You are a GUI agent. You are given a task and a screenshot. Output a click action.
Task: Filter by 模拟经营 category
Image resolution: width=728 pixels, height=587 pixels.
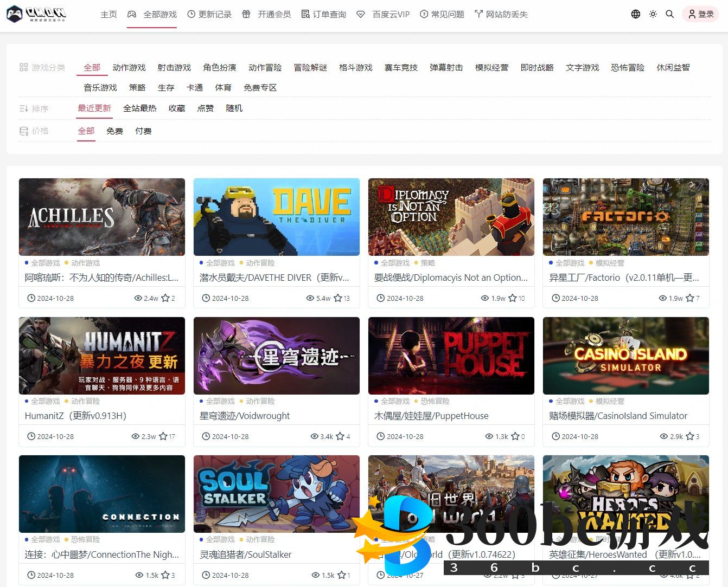pyautogui.click(x=492, y=67)
